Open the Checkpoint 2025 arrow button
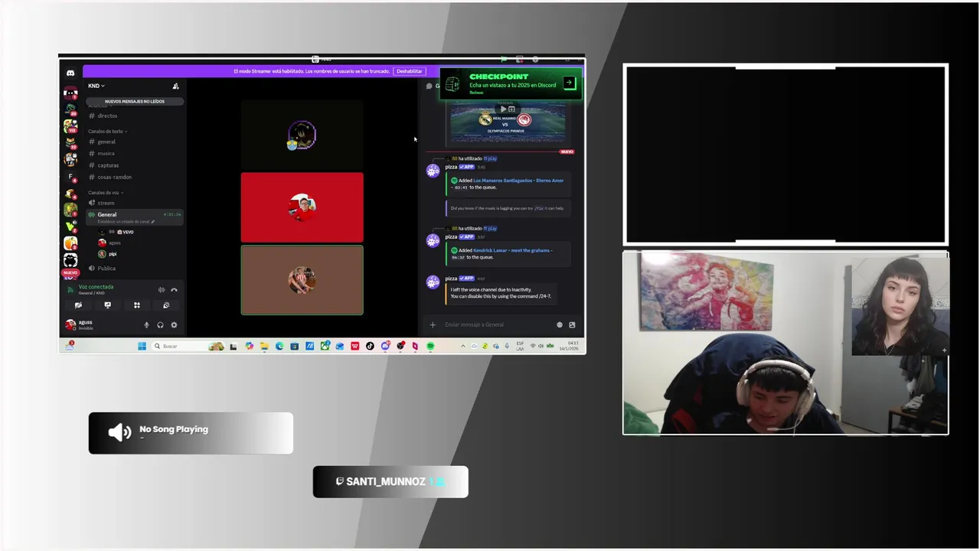Screen dimensions: 980x551 [569, 83]
